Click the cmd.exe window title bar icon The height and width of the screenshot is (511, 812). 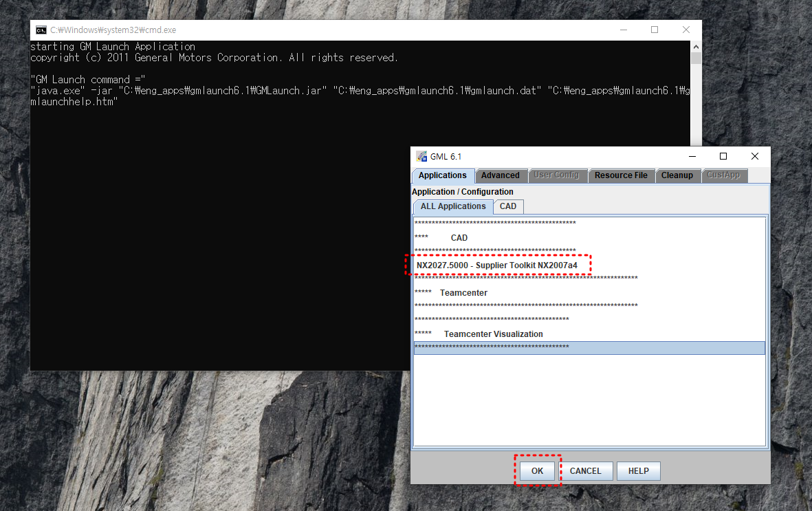[41, 30]
